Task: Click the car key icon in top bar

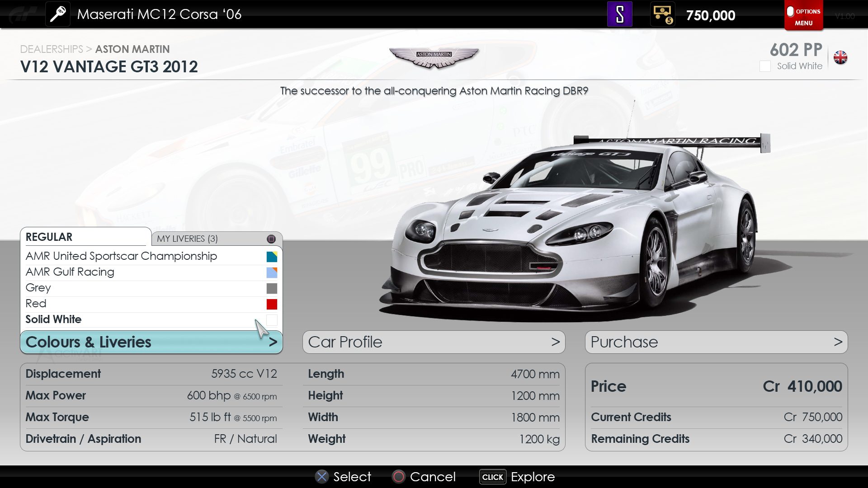Action: (58, 14)
